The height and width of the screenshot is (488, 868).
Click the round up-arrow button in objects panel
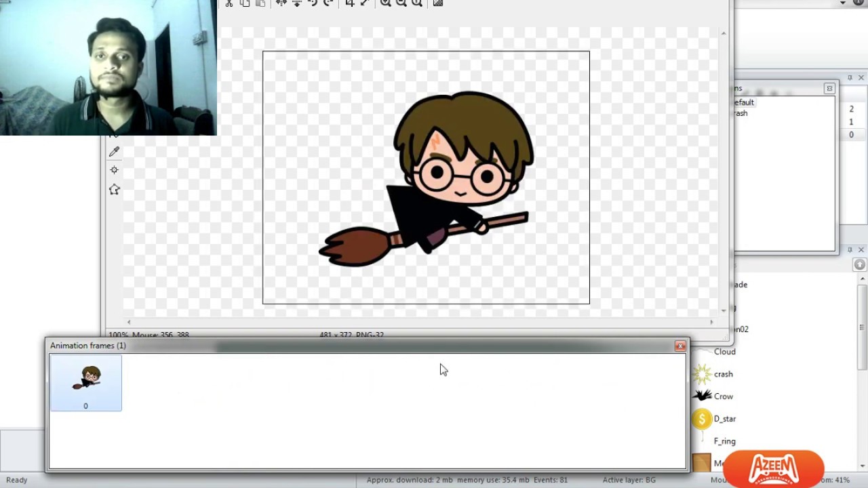pos(860,264)
